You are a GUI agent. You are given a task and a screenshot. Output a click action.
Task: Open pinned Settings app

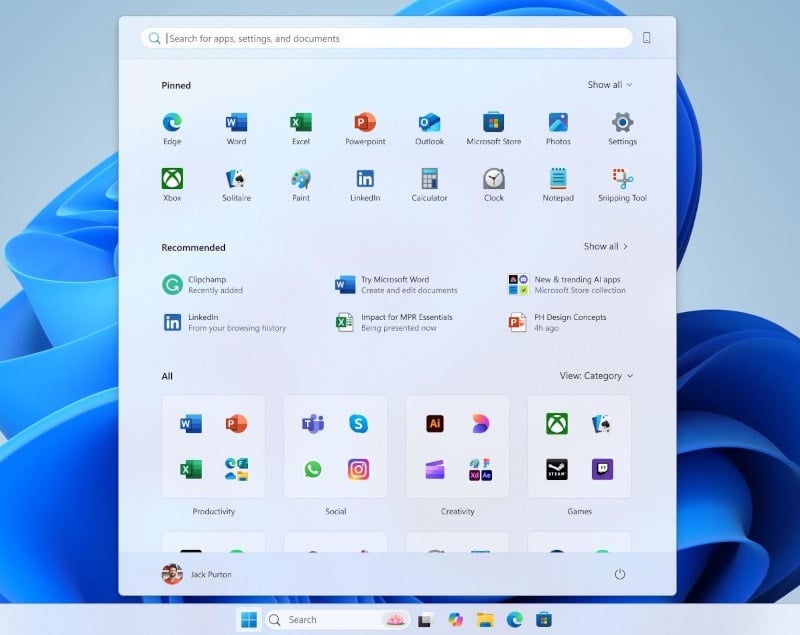[622, 129]
